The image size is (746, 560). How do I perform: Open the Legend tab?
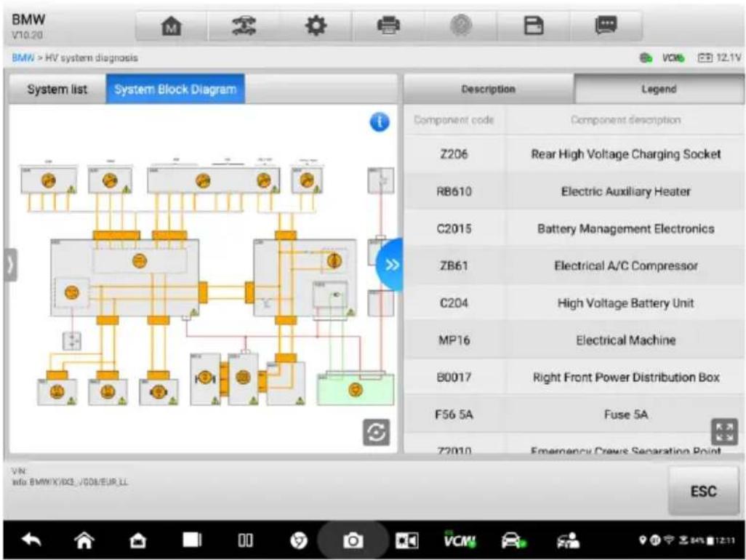coord(659,89)
